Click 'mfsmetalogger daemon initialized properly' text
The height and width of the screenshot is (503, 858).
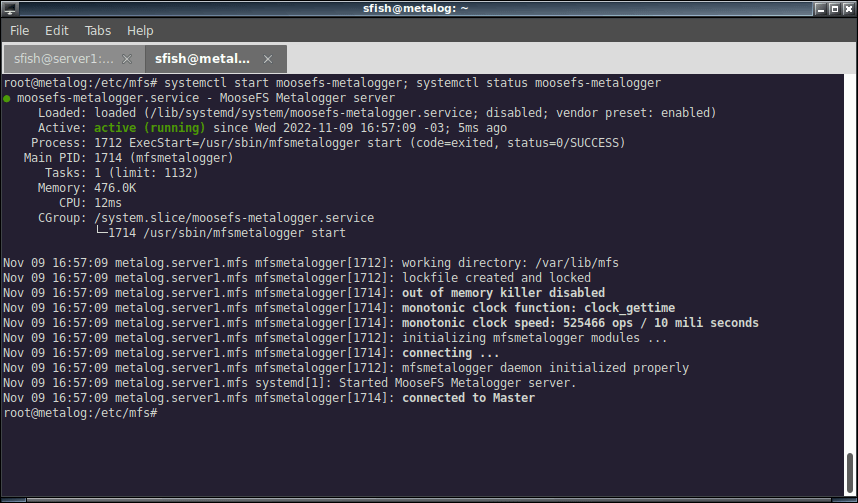tap(545, 368)
